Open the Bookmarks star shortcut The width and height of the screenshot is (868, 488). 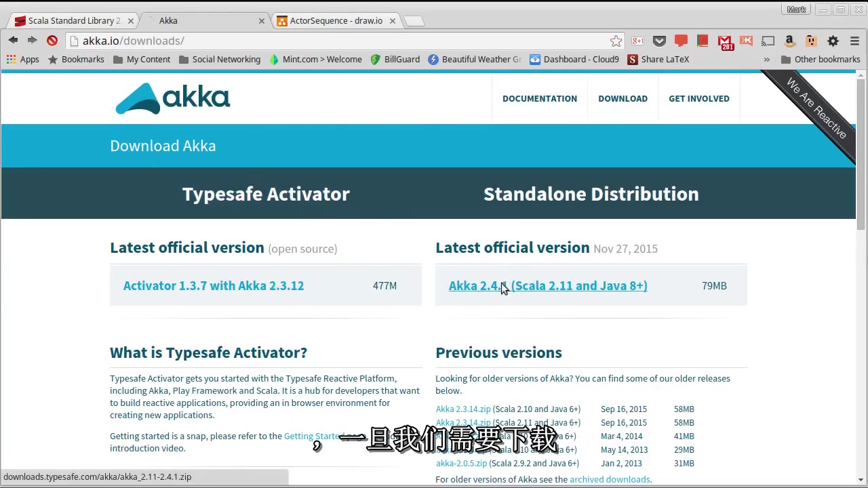point(76,60)
